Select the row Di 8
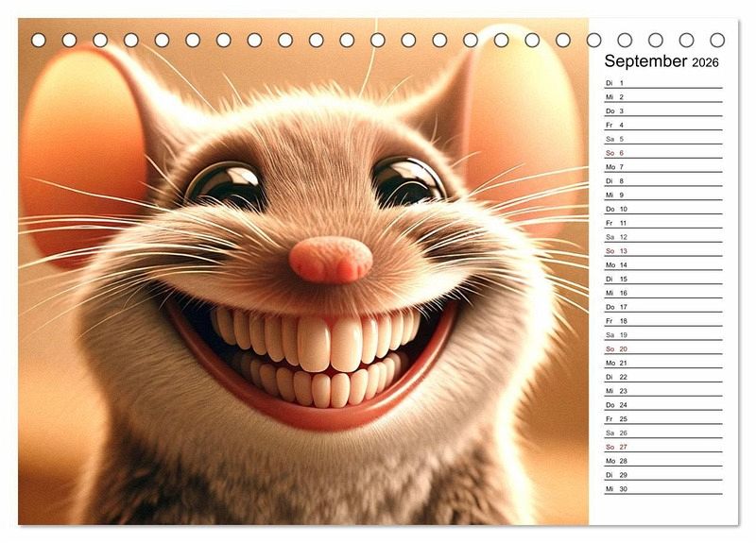This screenshot has height=543, width=756. click(663, 180)
